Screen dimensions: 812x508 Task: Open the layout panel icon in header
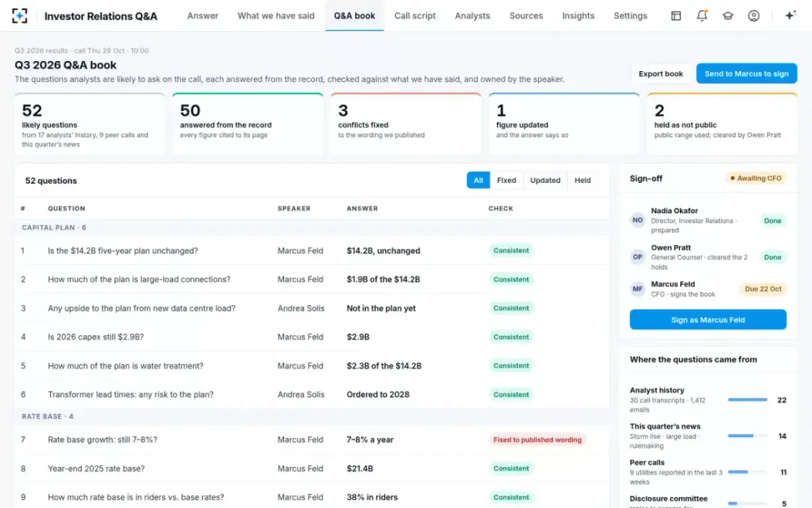coord(675,16)
